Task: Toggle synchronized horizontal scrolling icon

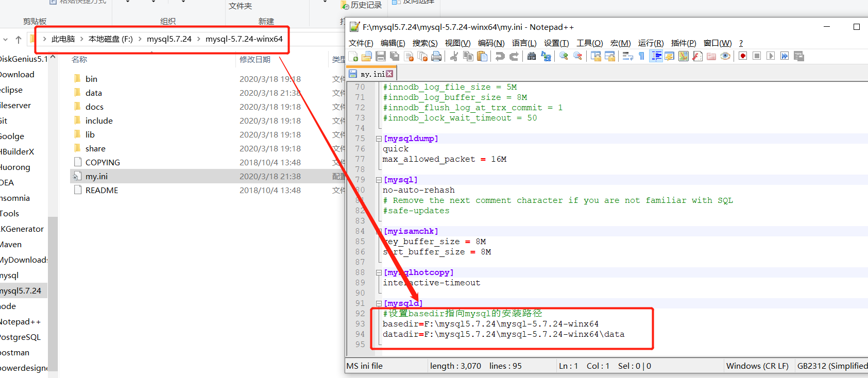Action: 610,56
